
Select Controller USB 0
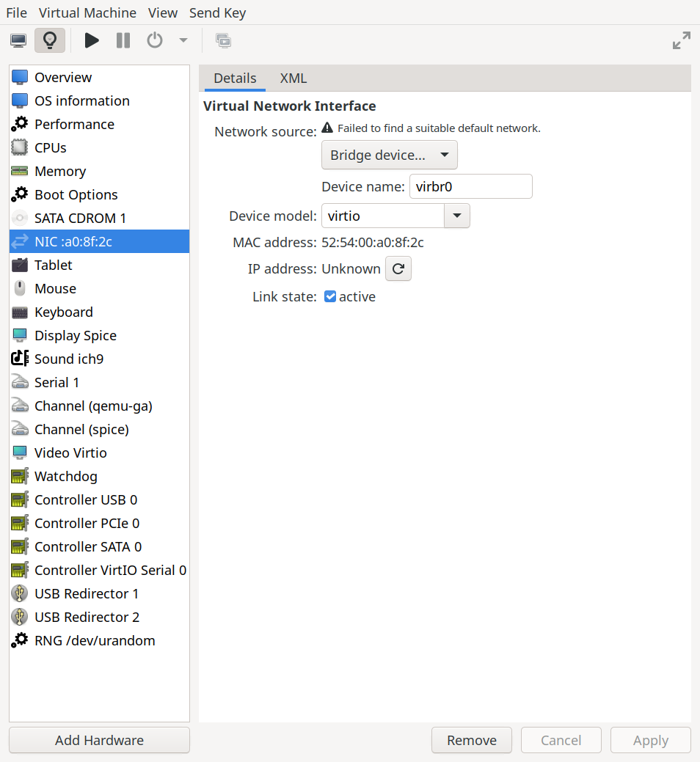[99, 499]
